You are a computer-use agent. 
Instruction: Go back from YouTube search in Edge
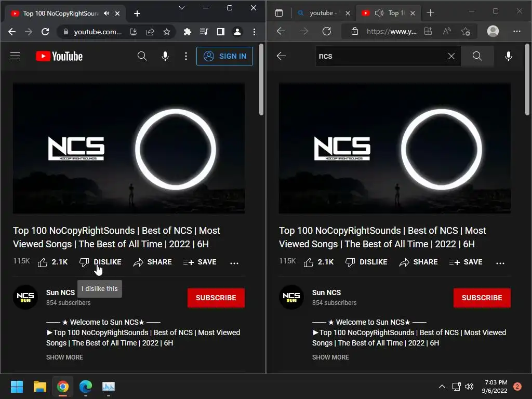point(281,56)
